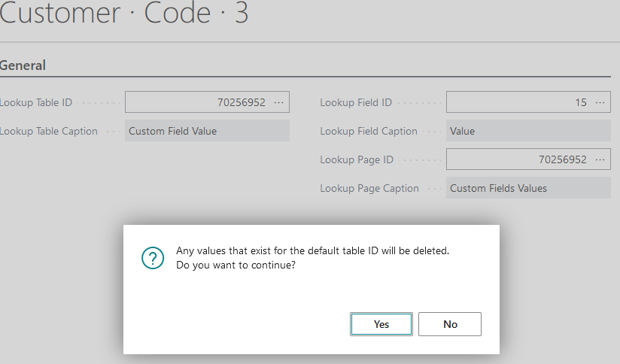This screenshot has height=364, width=620.
Task: Open lookup ellipsis for Lookup Field ID
Action: point(600,102)
